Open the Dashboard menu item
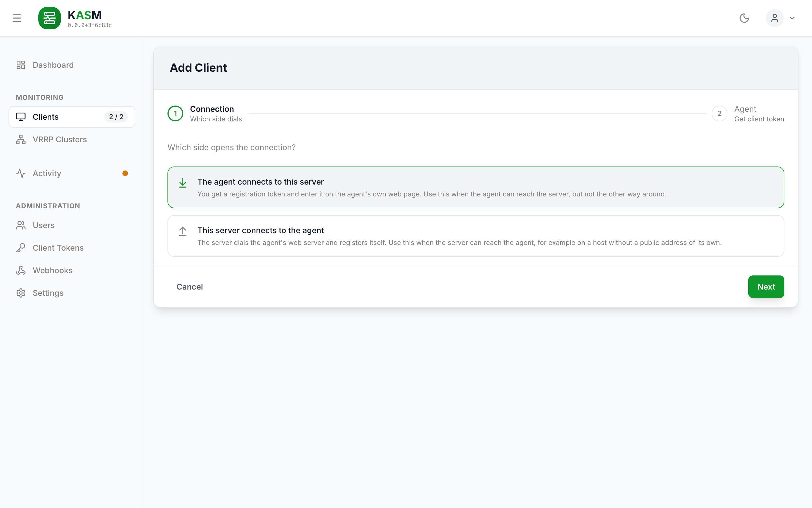 [72, 65]
